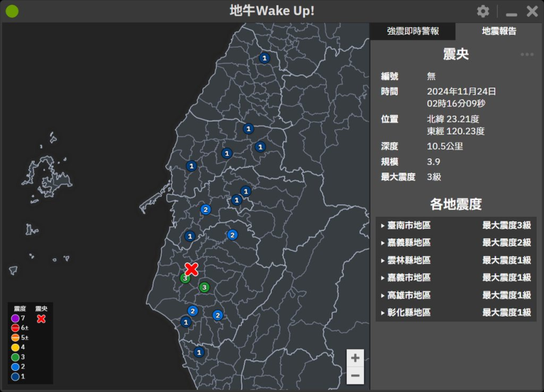Click the green status circle icon

coord(12,12)
